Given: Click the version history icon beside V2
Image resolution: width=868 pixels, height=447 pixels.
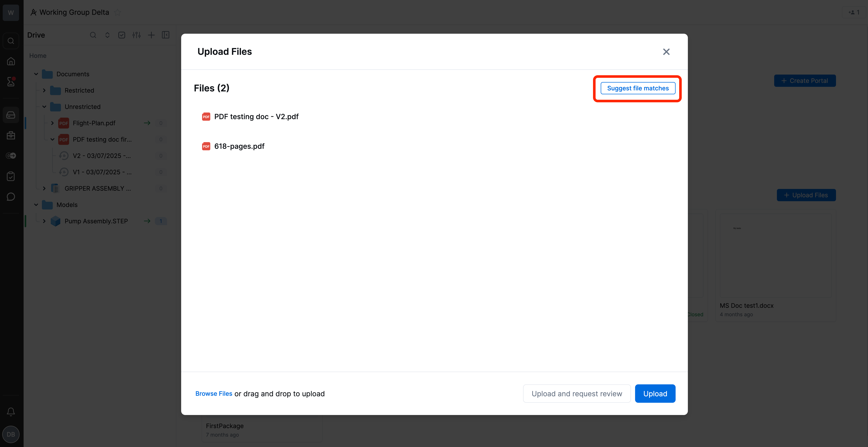Looking at the screenshot, I should coord(64,156).
